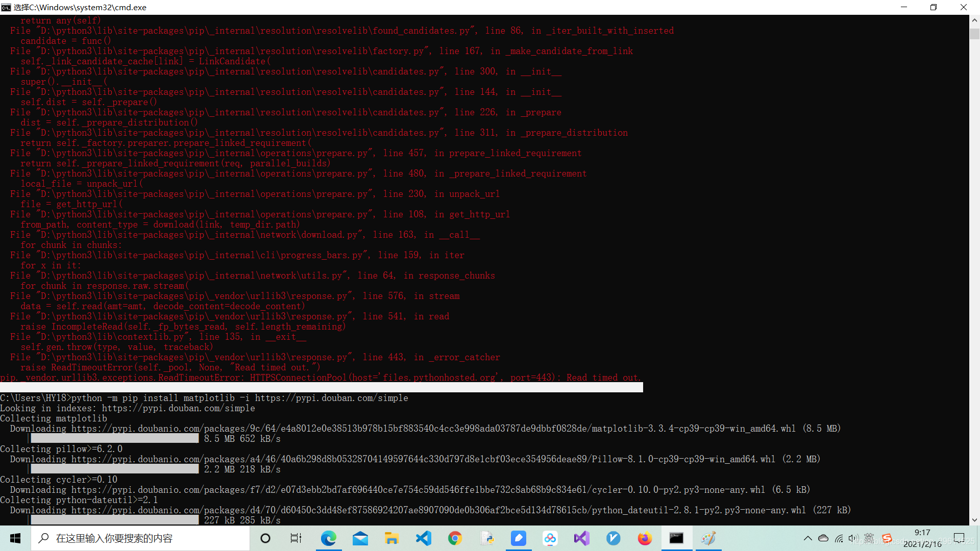Click the volume speaker tray icon
The width and height of the screenshot is (980, 551).
(x=853, y=538)
